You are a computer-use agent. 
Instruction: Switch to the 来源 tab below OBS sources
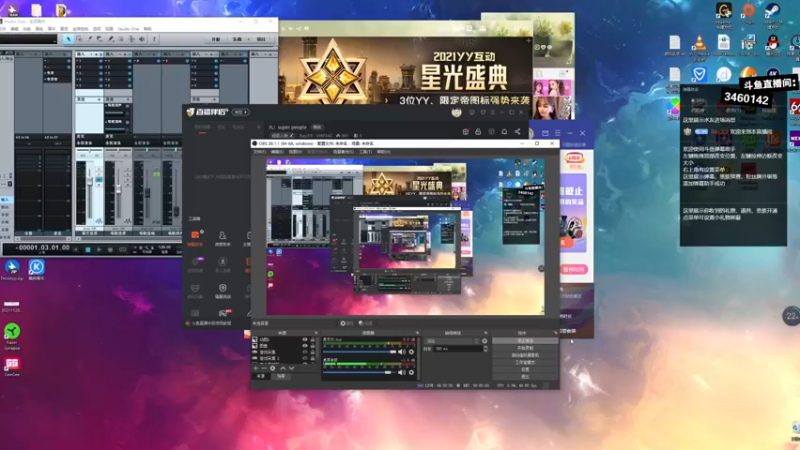261,376
